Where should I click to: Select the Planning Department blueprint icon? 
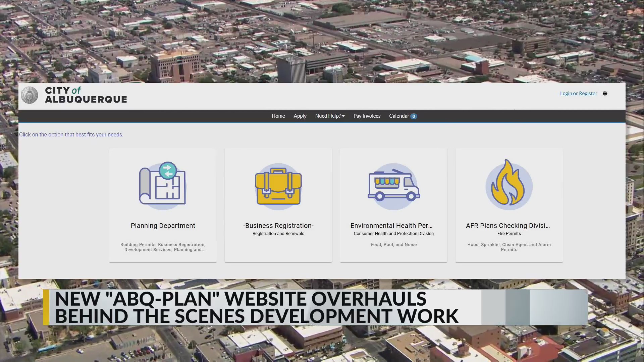point(163,186)
